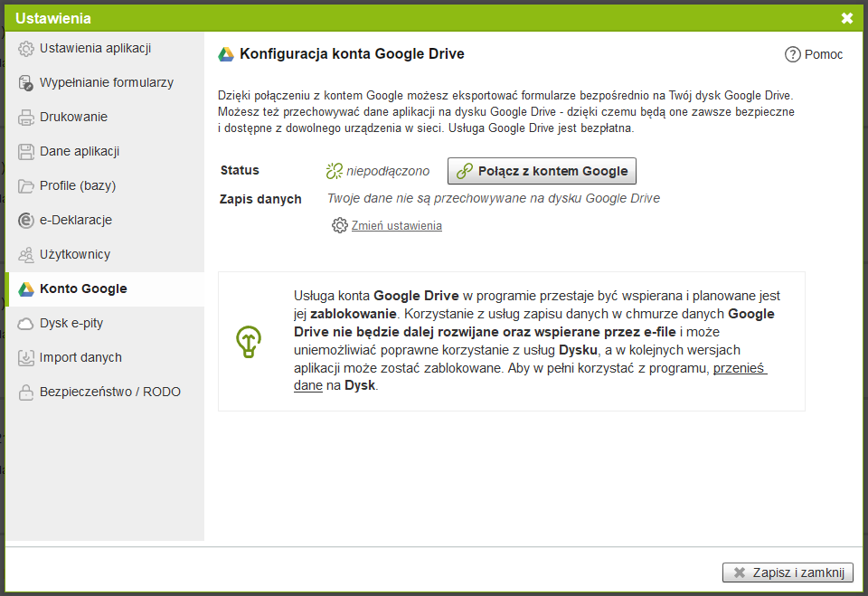The width and height of the screenshot is (868, 596).
Task: Switch to the Drukowanie section
Action: point(73,118)
